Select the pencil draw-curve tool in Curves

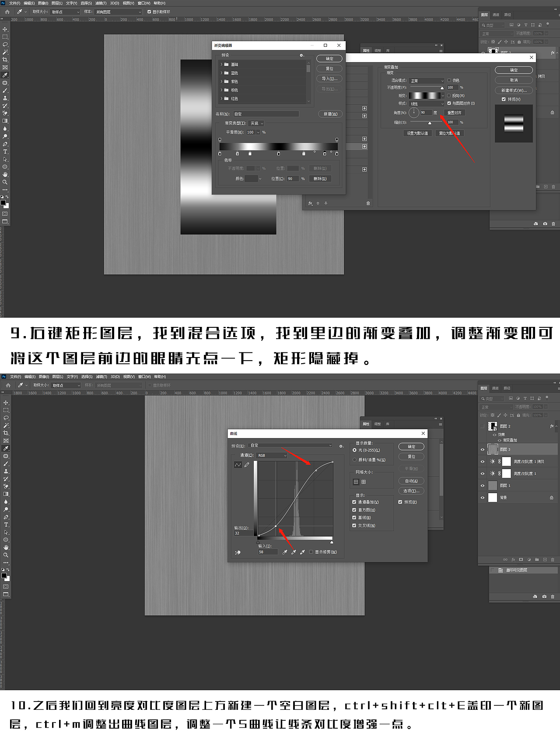247,465
